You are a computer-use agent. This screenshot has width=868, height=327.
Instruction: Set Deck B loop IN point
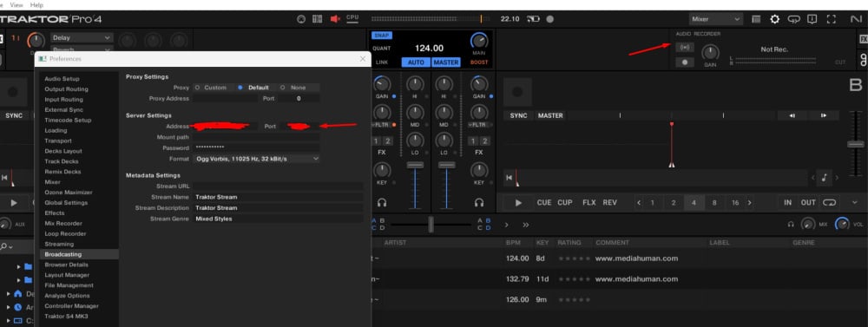point(788,202)
